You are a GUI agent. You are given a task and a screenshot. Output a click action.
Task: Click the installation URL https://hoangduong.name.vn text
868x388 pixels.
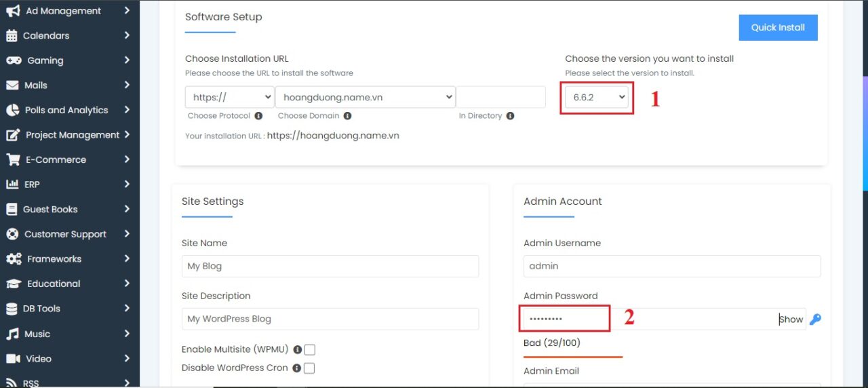point(333,136)
